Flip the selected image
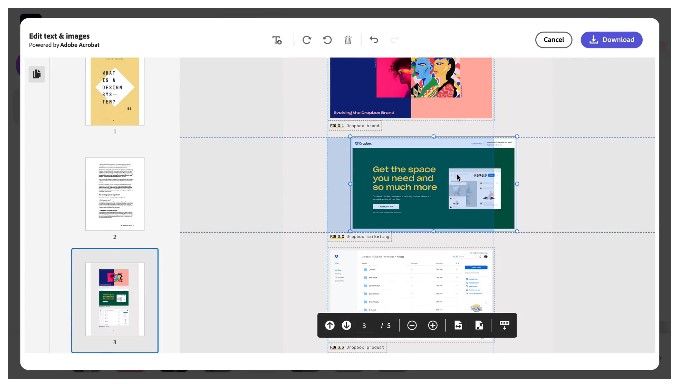Image resolution: width=681 pixels, height=386 pixels. [x=348, y=40]
